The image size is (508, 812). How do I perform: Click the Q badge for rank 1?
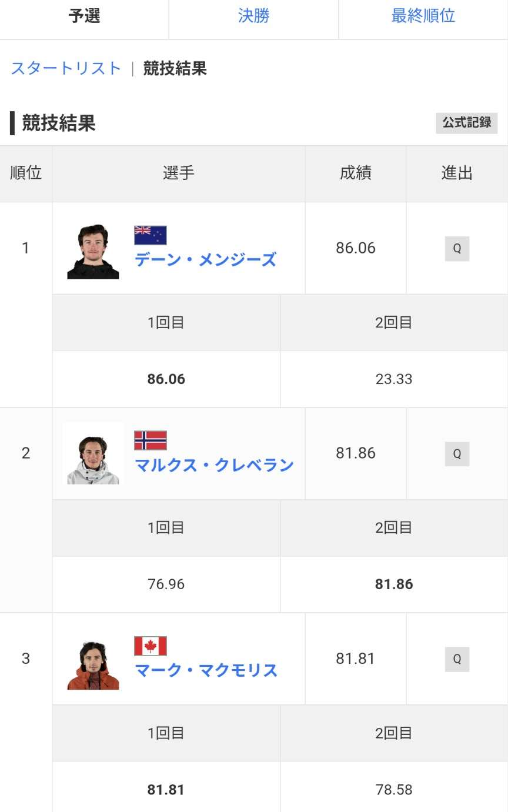[x=457, y=249]
